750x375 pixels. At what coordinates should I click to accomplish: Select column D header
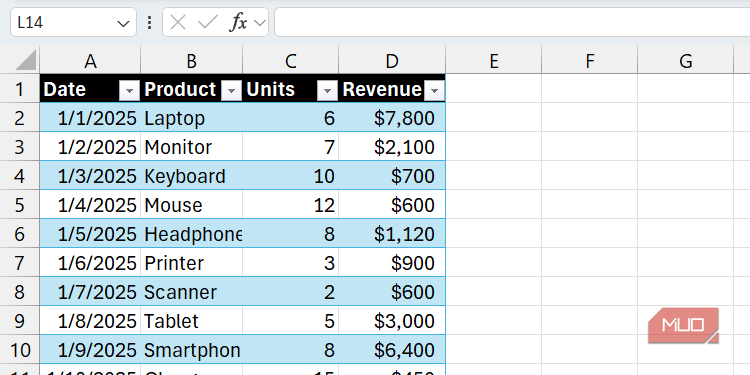392,59
